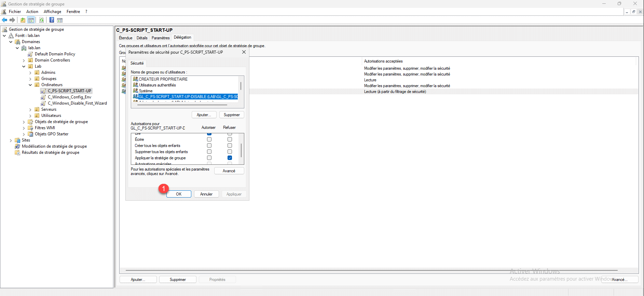This screenshot has height=296, width=644.
Task: Collapse the Ordinateurs organizational unit
Action: (x=30, y=85)
